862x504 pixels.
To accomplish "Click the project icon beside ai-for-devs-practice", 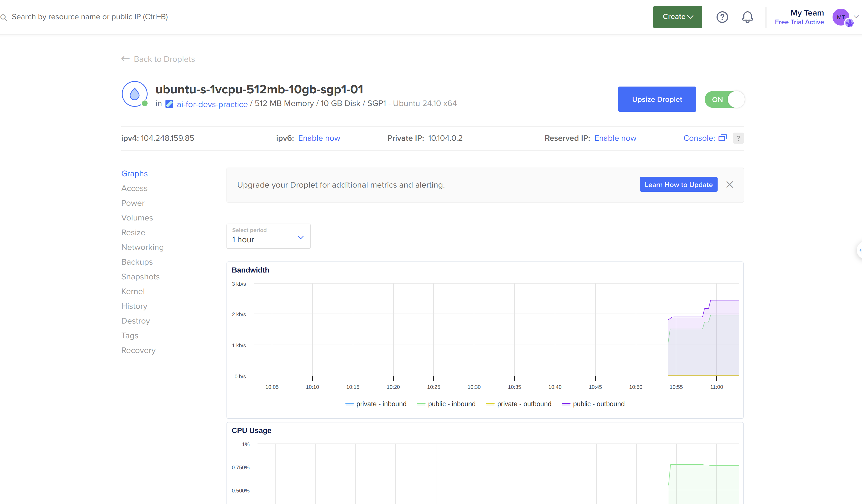I will pos(169,104).
